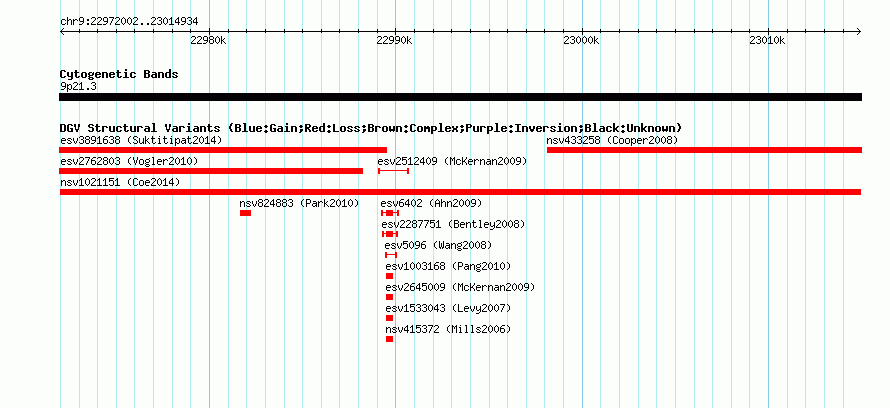Image resolution: width=890 pixels, height=408 pixels.
Task: Click the nsv824883 (Park2010) label
Action: click(x=299, y=203)
